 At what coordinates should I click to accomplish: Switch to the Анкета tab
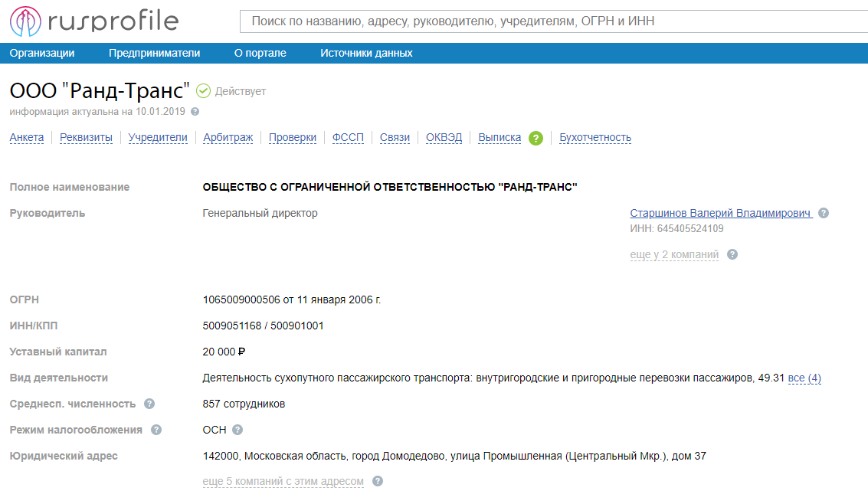pos(27,137)
